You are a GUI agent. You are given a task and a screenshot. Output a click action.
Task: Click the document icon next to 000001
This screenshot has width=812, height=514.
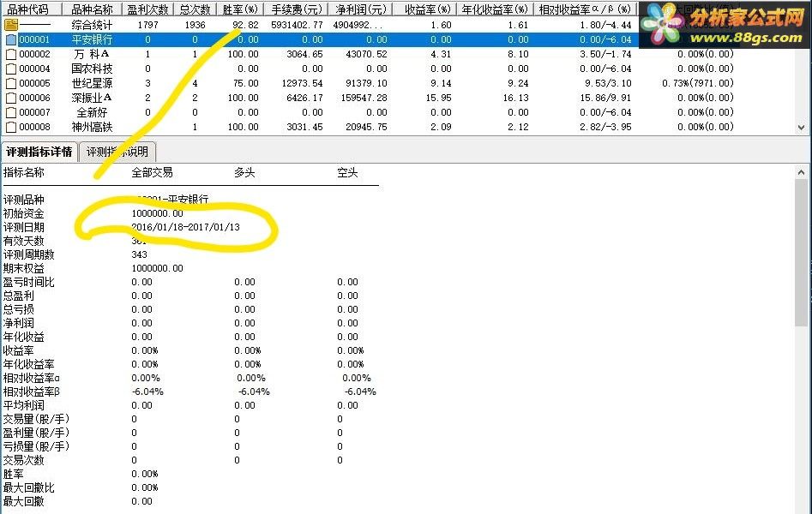coord(11,39)
